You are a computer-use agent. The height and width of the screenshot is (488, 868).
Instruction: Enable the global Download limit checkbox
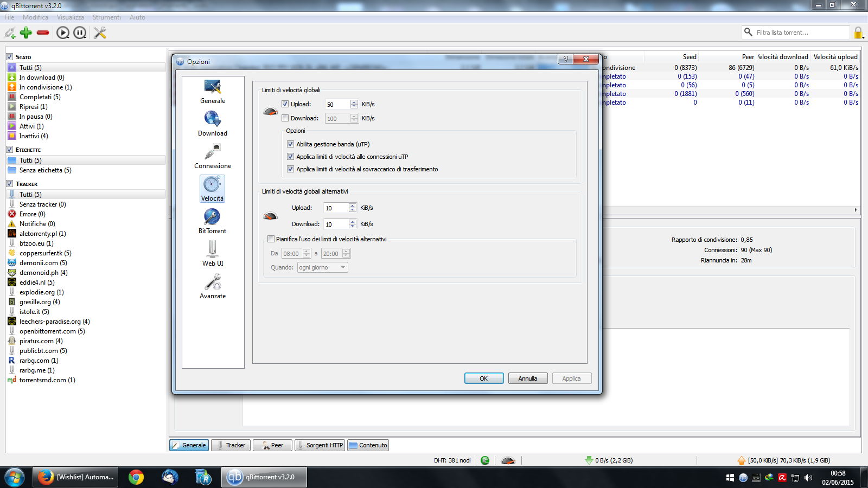(x=285, y=118)
